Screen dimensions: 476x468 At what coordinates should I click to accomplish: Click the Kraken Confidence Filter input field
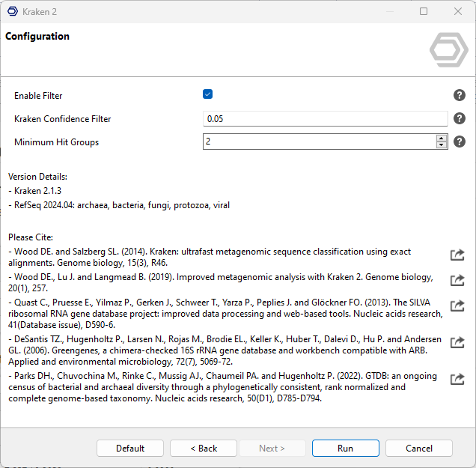pos(325,118)
